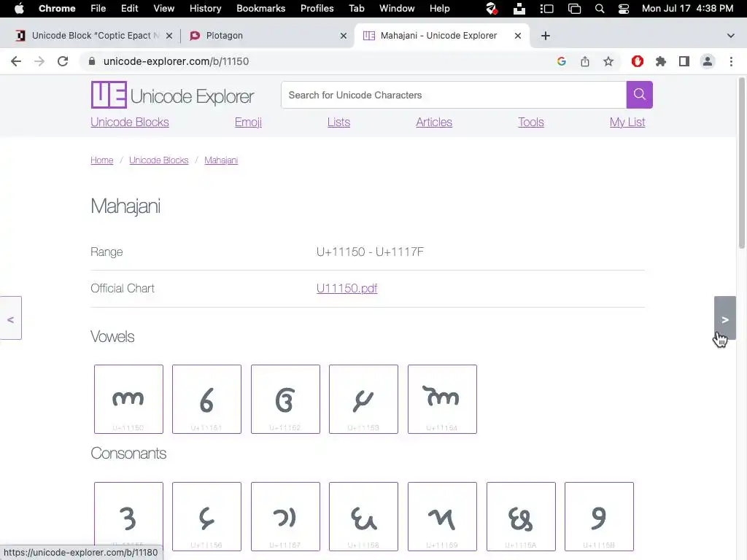Open the macOS Control Center icon
The image size is (747, 560).
624,9
